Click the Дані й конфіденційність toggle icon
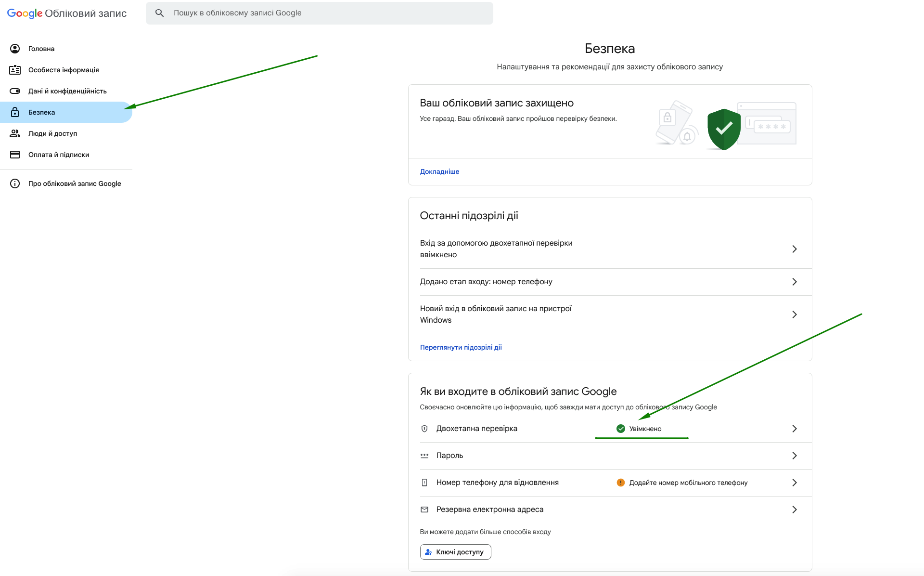 point(15,91)
